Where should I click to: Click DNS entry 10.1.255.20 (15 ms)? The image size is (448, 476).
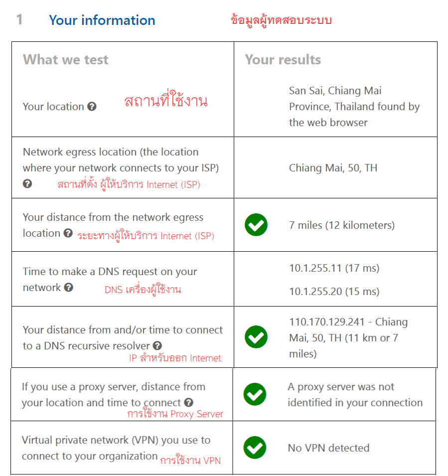[334, 292]
